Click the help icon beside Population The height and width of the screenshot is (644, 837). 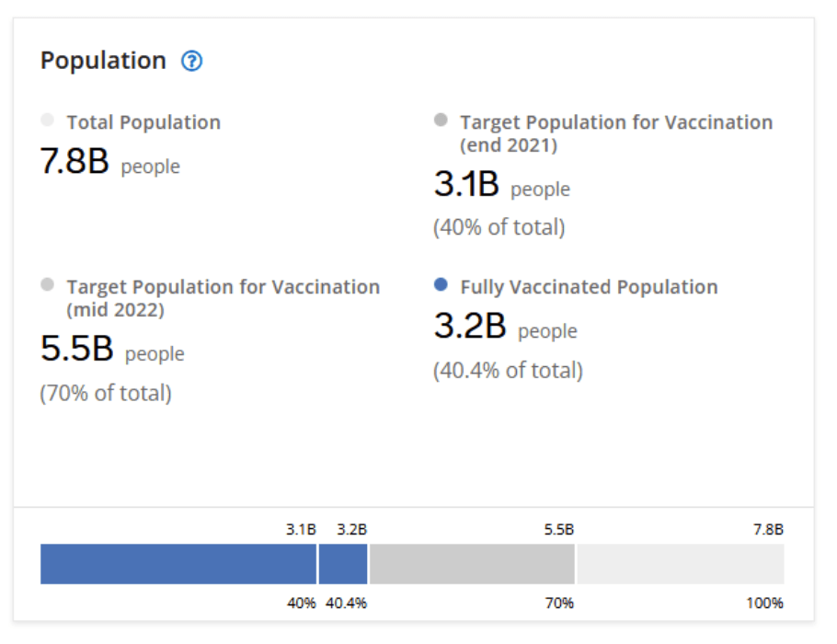(x=191, y=62)
